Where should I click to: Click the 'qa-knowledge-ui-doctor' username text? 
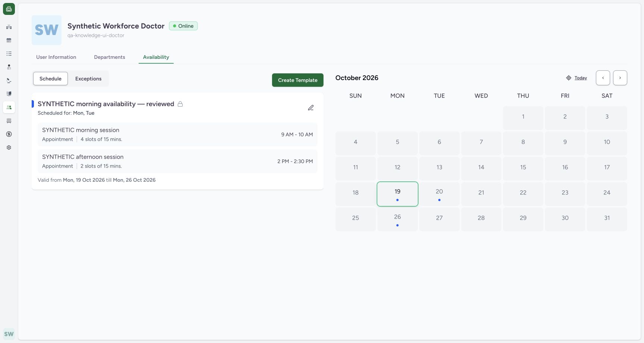[96, 35]
